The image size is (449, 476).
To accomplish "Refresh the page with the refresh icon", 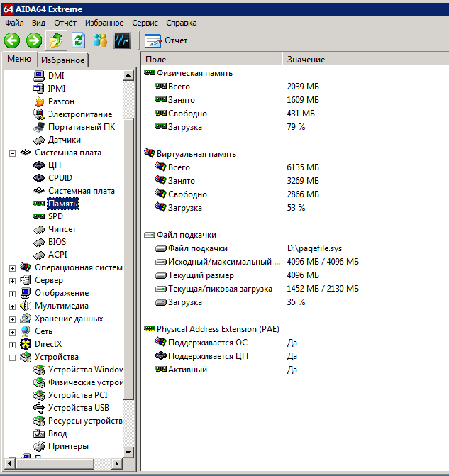I will tap(78, 40).
